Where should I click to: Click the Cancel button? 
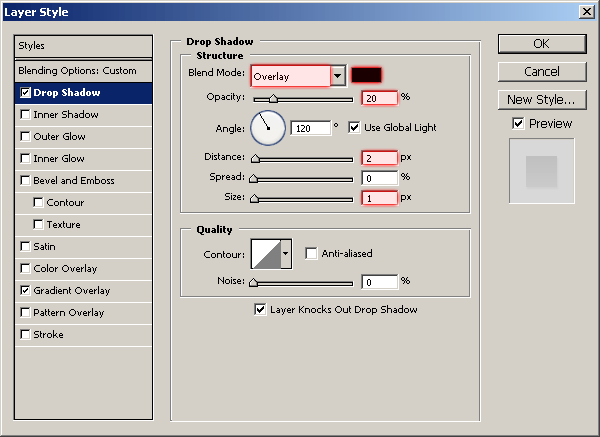click(x=541, y=72)
